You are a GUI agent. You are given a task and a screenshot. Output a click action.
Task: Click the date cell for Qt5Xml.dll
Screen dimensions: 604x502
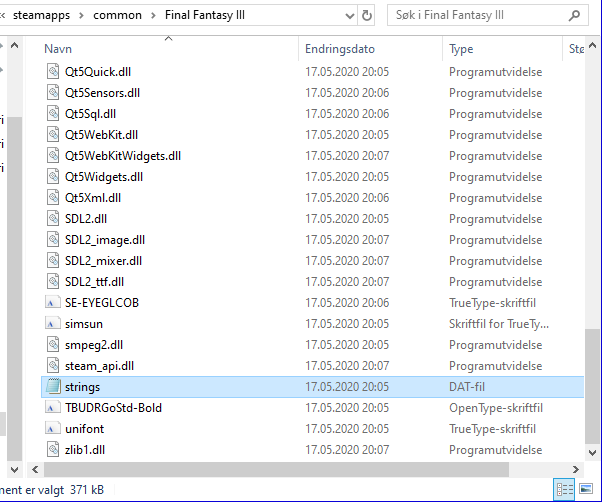tap(347, 198)
